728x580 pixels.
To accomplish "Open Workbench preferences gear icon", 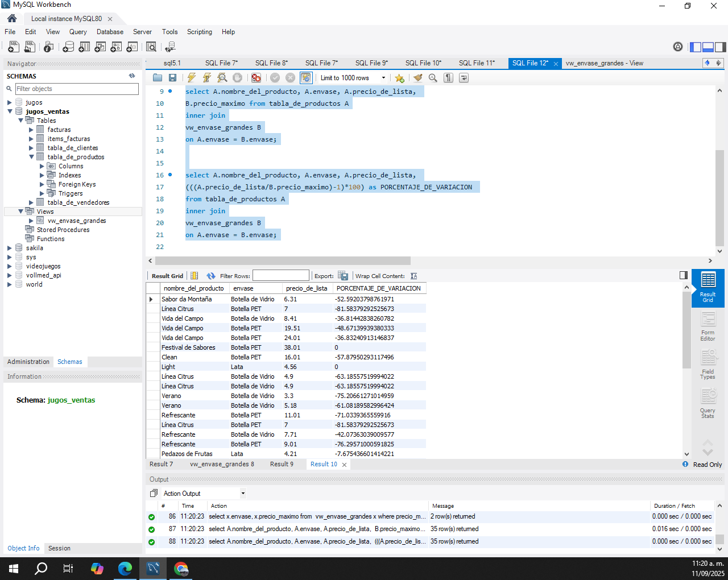I will pyautogui.click(x=678, y=47).
